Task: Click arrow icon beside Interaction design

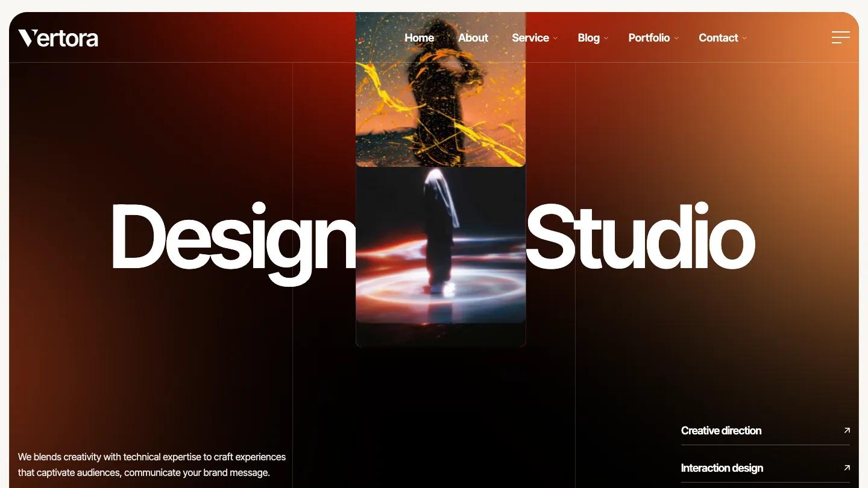Action: 847,468
